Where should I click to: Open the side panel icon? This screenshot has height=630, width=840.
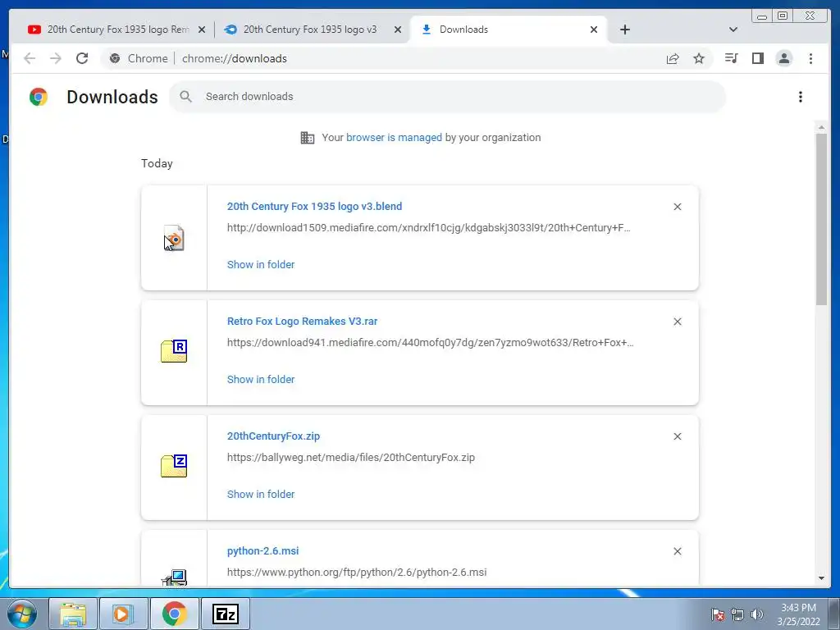(x=757, y=58)
